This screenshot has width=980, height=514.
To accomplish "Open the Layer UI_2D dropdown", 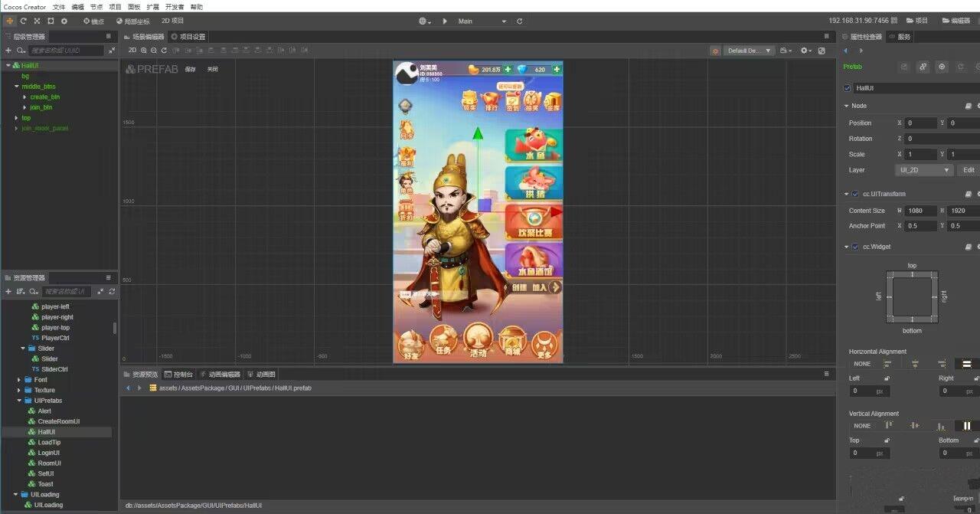I will [924, 170].
